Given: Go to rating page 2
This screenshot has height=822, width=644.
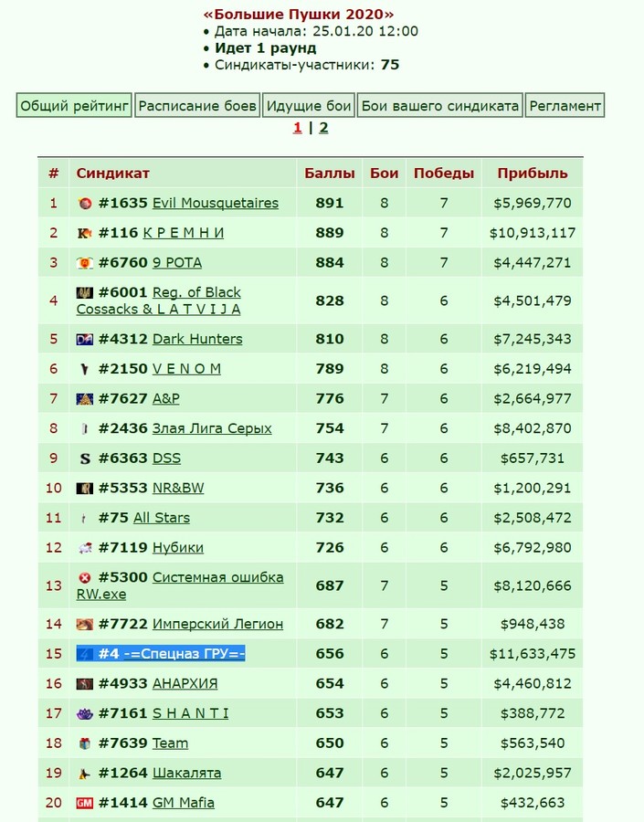Looking at the screenshot, I should (323, 127).
